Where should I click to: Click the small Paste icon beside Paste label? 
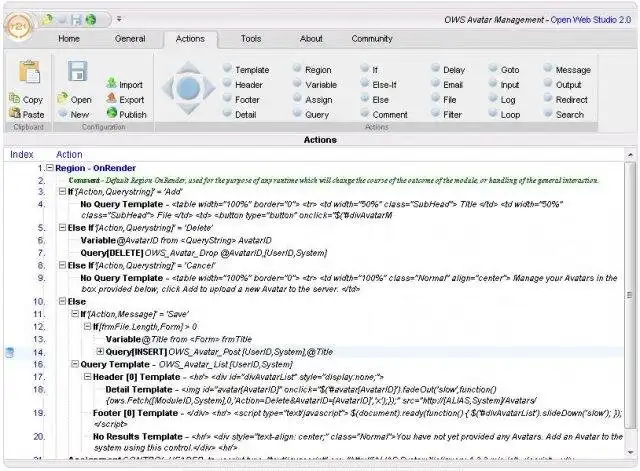pyautogui.click(x=15, y=113)
